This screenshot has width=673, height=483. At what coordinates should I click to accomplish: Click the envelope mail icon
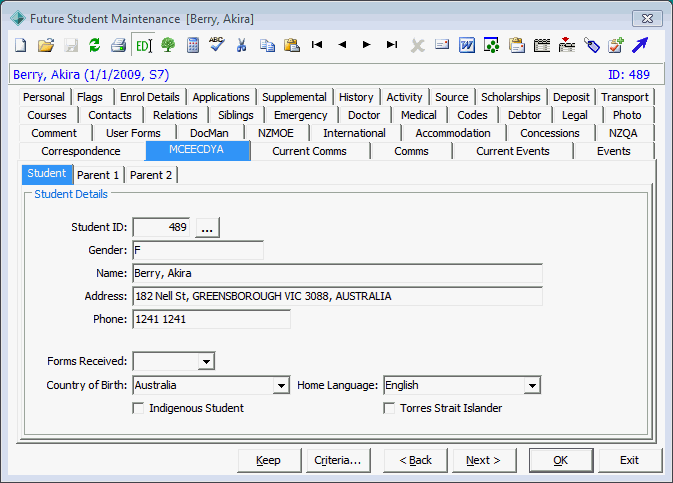[442, 44]
